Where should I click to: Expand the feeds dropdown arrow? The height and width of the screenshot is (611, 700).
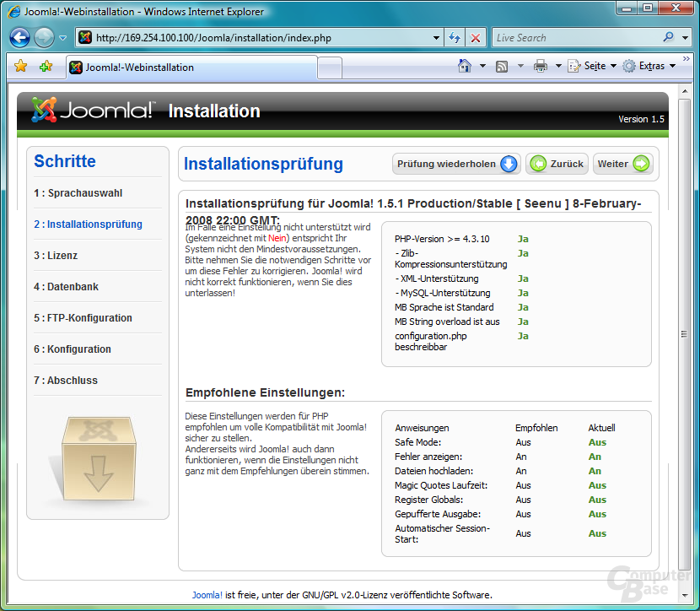[x=520, y=66]
